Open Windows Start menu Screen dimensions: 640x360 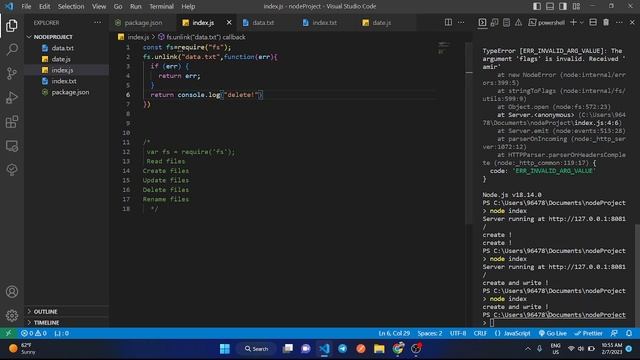(x=224, y=349)
